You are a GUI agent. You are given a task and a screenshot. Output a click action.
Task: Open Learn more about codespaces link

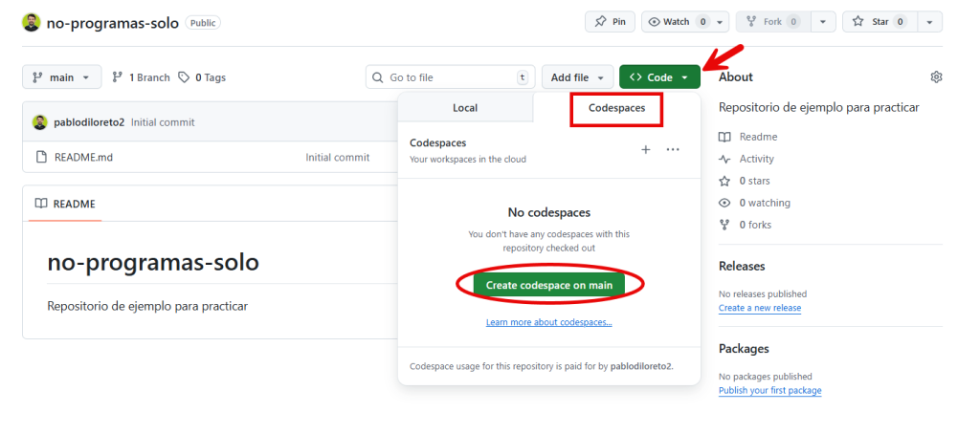(x=548, y=322)
